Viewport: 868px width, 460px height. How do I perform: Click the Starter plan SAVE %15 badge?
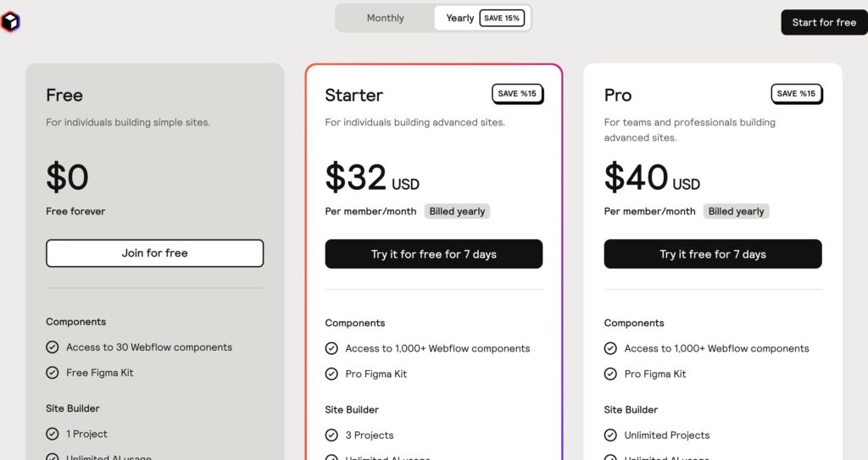(x=517, y=93)
